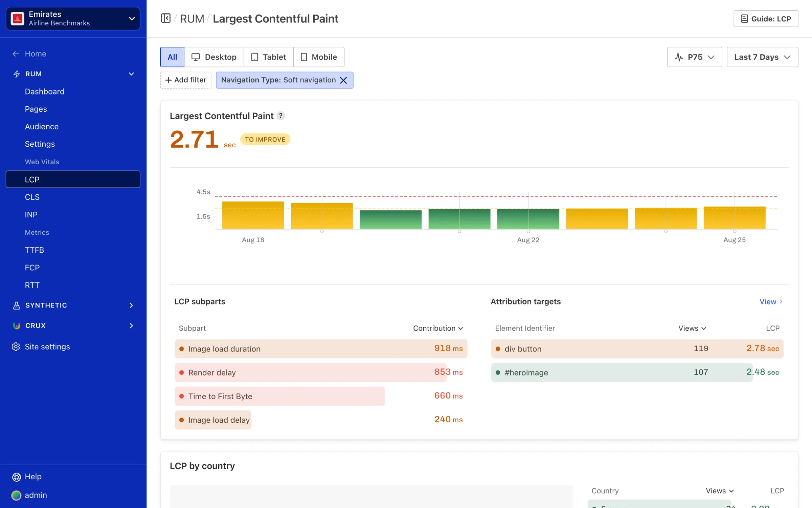Click the TO IMPROVE status badge
This screenshot has width=812, height=508.
tap(265, 140)
